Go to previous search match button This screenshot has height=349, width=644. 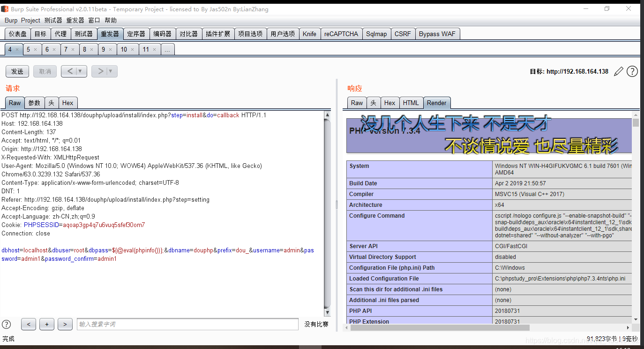coord(29,324)
